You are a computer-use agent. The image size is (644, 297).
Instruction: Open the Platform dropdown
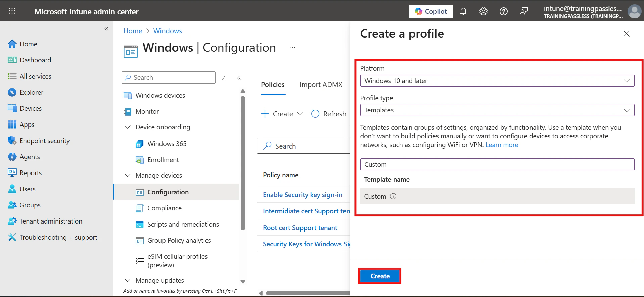pos(497,81)
